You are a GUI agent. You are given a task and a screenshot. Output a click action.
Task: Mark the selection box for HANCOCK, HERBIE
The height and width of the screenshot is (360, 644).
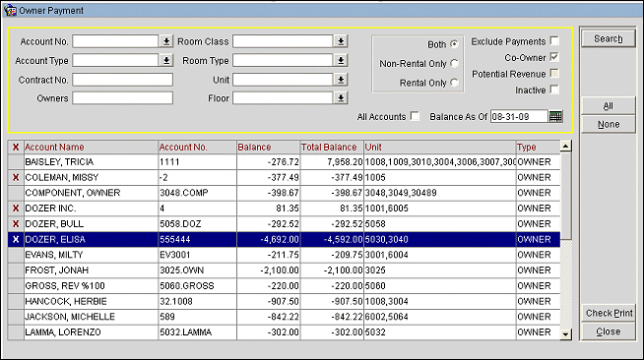pyautogui.click(x=16, y=301)
